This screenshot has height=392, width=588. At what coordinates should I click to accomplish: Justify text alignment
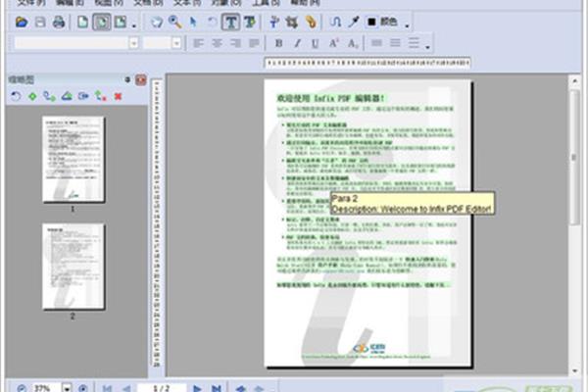click(254, 43)
